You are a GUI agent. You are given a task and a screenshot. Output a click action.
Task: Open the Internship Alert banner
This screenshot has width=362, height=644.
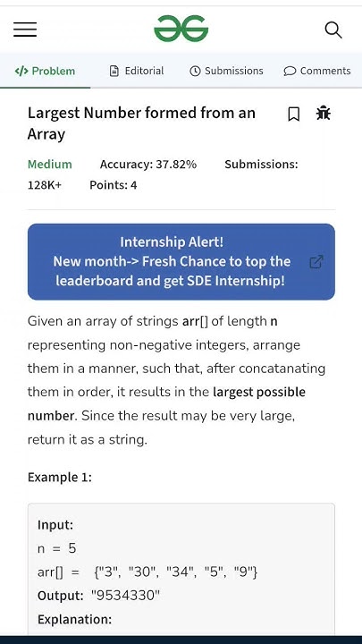[x=181, y=261]
